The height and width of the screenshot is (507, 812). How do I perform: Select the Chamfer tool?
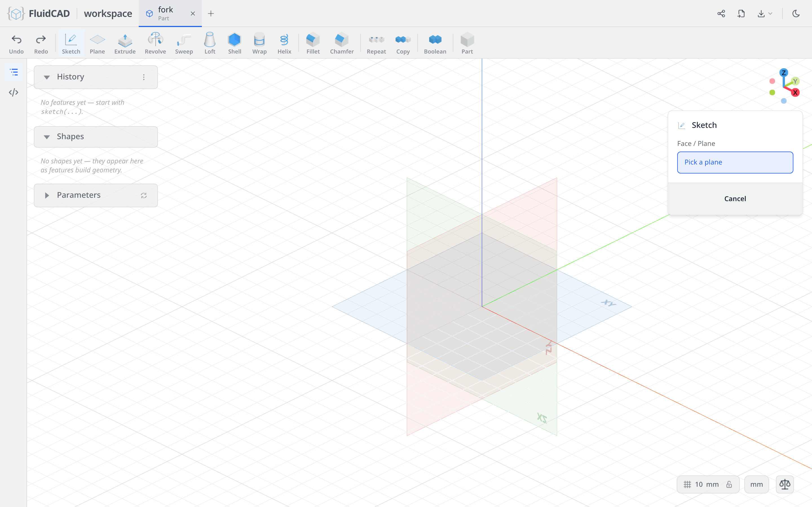click(342, 43)
